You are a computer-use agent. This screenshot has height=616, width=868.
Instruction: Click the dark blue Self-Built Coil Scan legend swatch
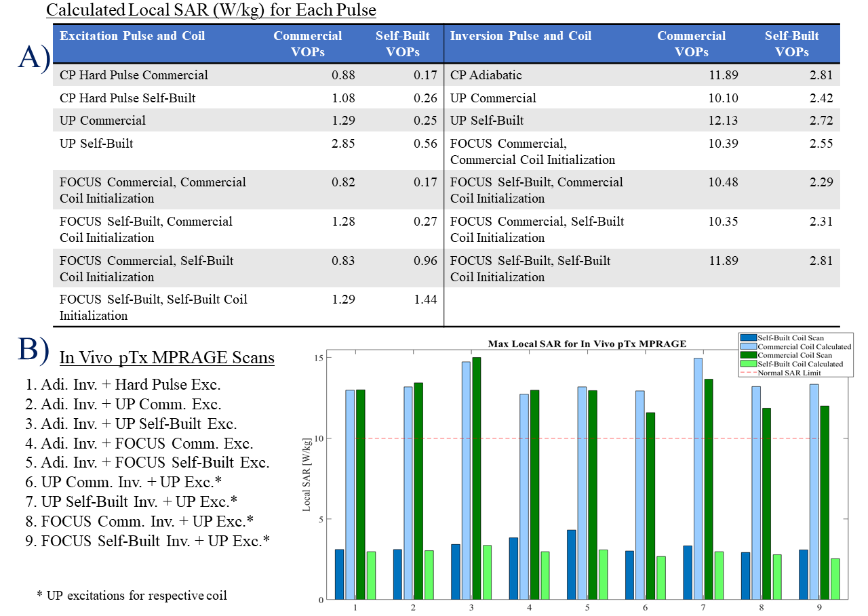748,337
